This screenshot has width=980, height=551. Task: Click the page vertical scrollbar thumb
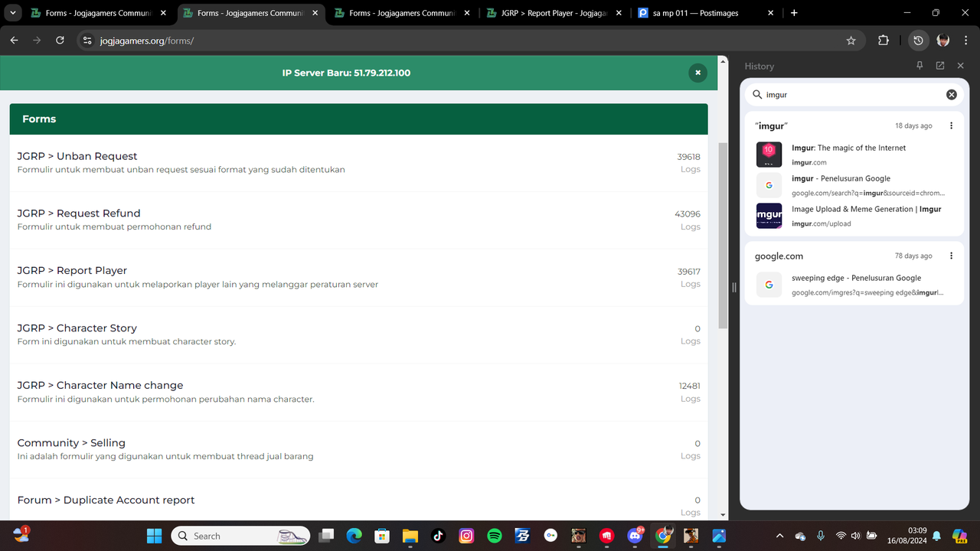[723, 236]
